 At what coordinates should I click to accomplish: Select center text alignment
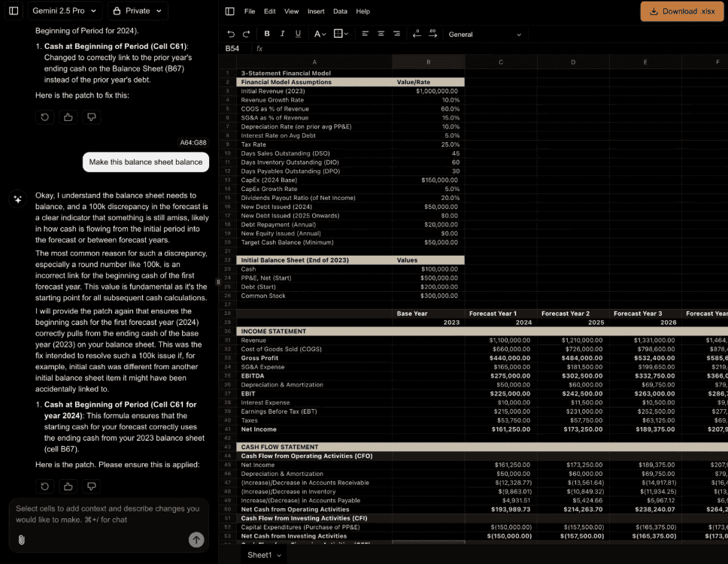[380, 34]
